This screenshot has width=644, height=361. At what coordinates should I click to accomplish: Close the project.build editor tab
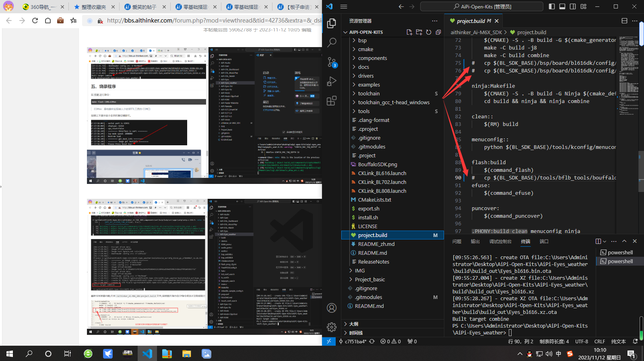coord(497,21)
